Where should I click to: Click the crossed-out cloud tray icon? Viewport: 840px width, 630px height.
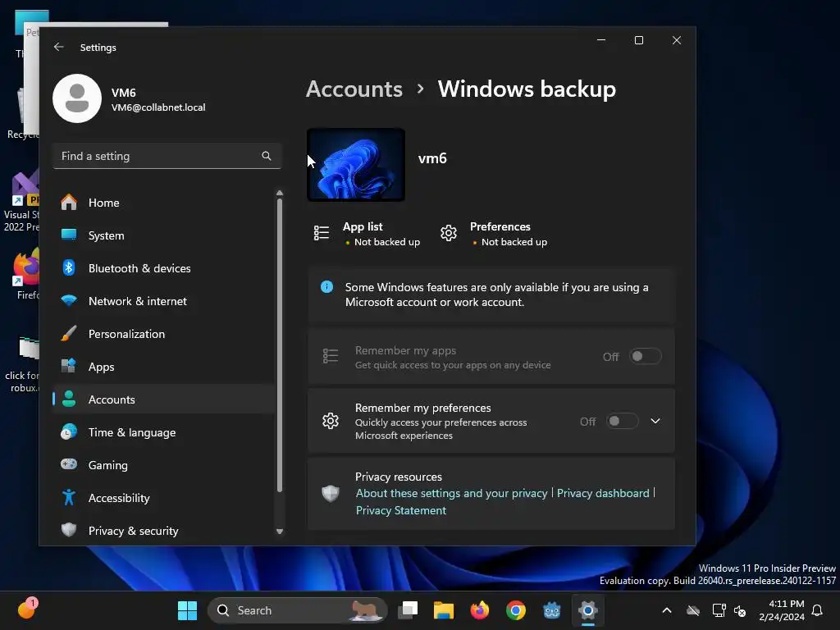click(692, 610)
